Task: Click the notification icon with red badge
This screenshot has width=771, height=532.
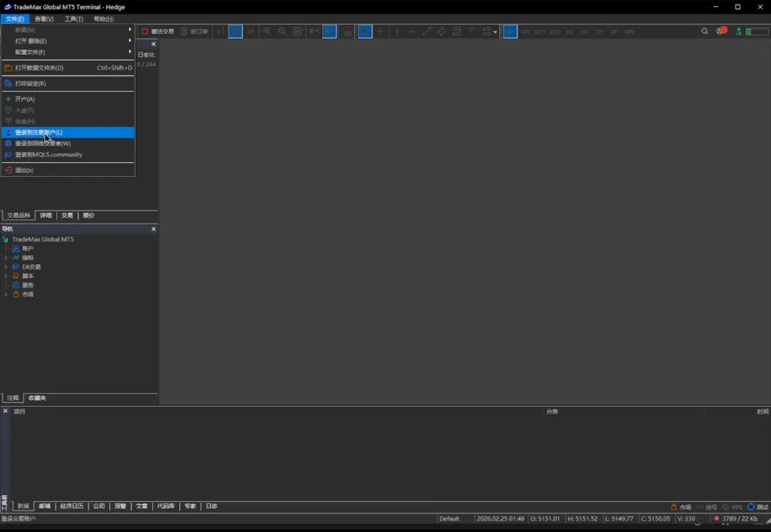Action: point(721,31)
